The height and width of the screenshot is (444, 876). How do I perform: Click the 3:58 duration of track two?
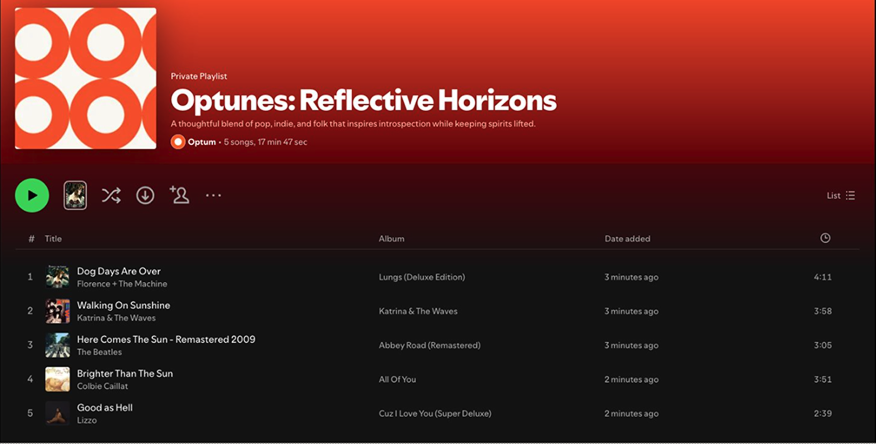click(823, 311)
